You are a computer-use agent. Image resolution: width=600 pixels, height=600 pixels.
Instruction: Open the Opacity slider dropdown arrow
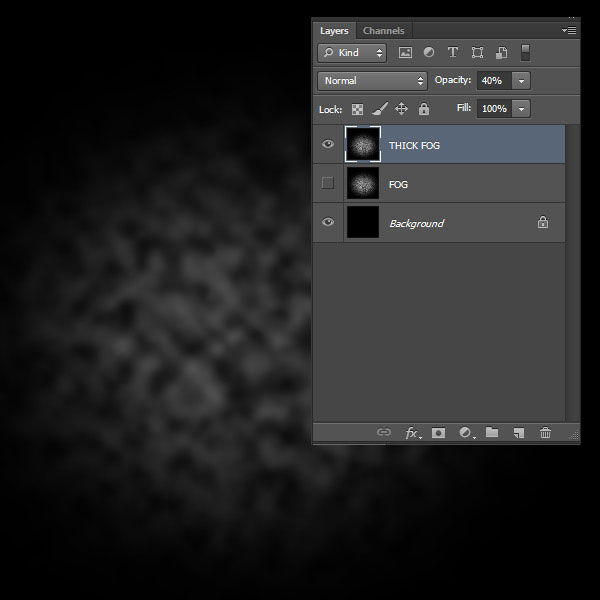click(x=521, y=81)
